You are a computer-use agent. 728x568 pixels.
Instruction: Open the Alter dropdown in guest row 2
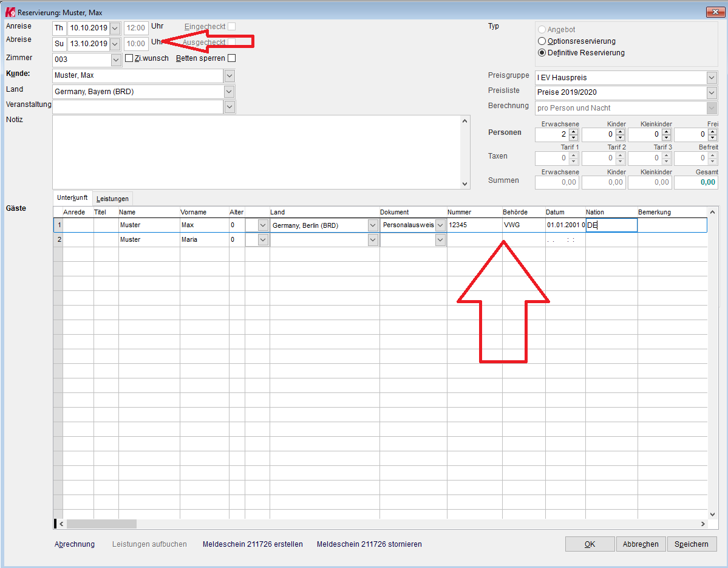click(263, 239)
